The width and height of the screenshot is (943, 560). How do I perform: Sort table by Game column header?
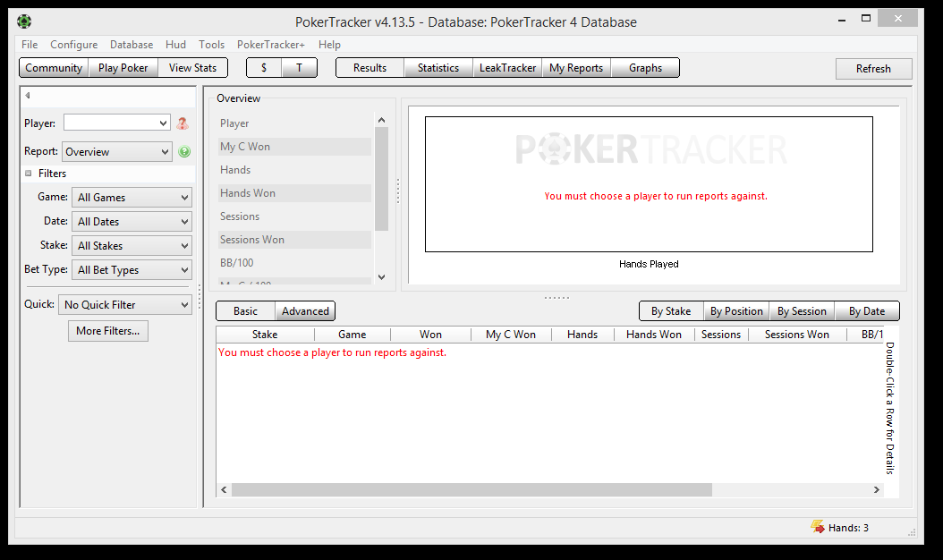tap(352, 335)
